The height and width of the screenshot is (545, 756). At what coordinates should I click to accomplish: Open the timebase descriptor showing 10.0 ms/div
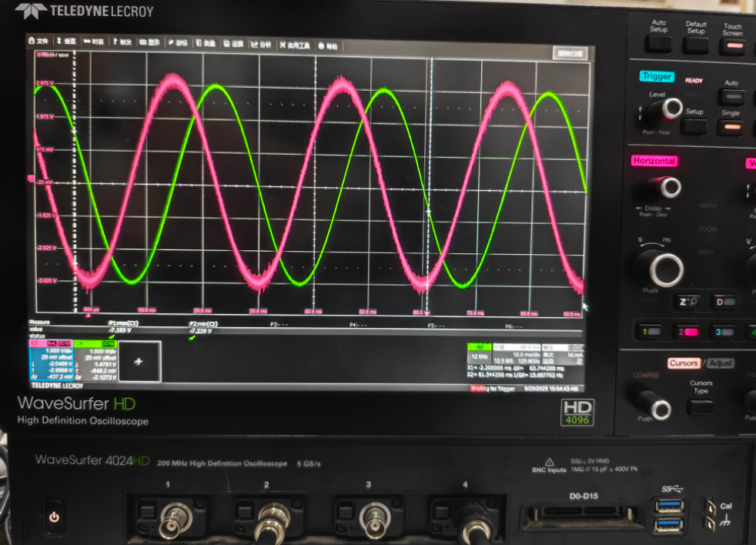tap(517, 354)
